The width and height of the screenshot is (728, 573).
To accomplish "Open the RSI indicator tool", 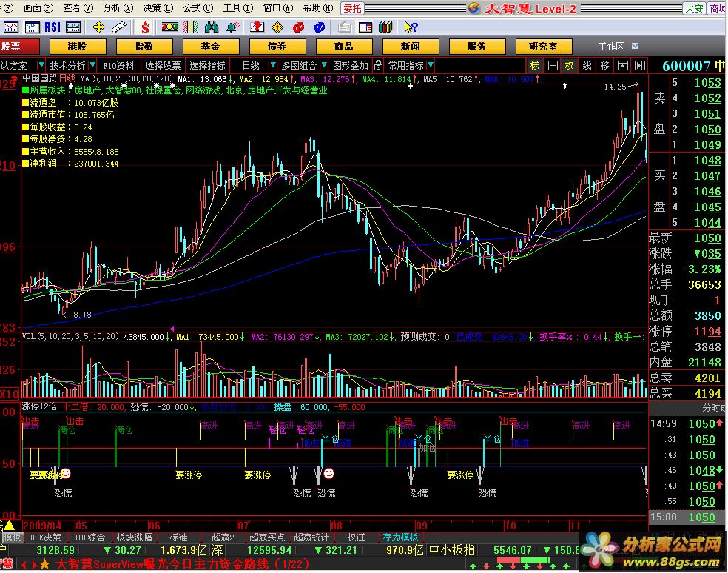I will click(53, 27).
